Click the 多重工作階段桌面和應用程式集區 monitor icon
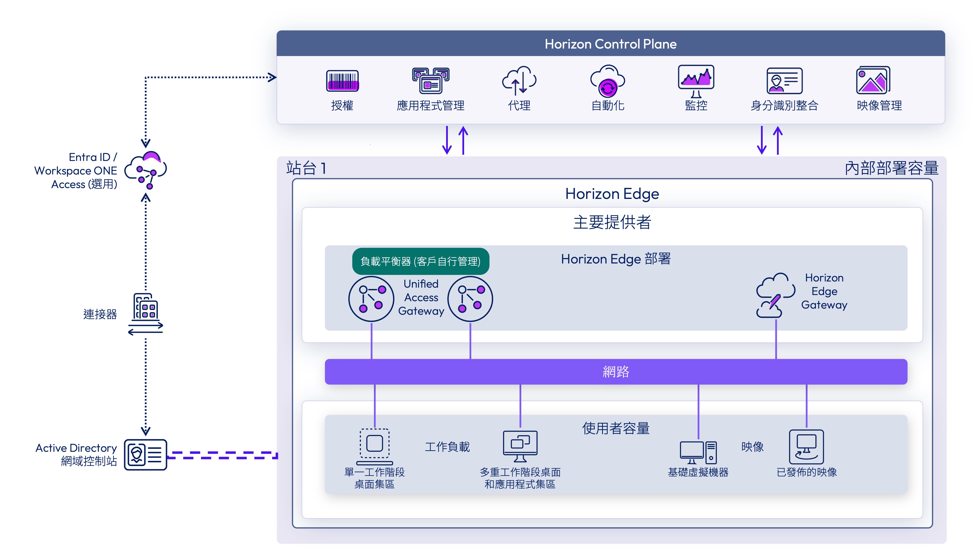 click(x=520, y=447)
